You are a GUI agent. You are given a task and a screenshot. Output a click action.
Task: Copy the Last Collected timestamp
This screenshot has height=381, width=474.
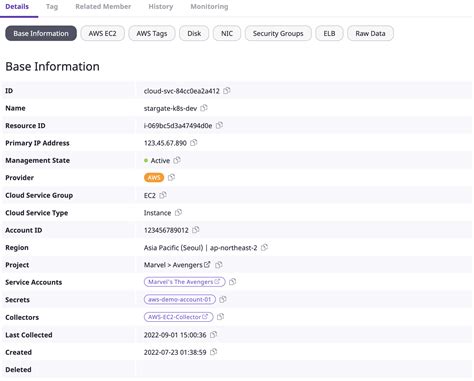214,334
